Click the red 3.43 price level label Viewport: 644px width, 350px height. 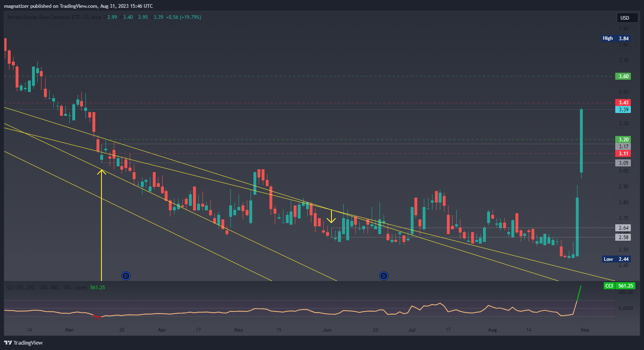click(x=623, y=103)
